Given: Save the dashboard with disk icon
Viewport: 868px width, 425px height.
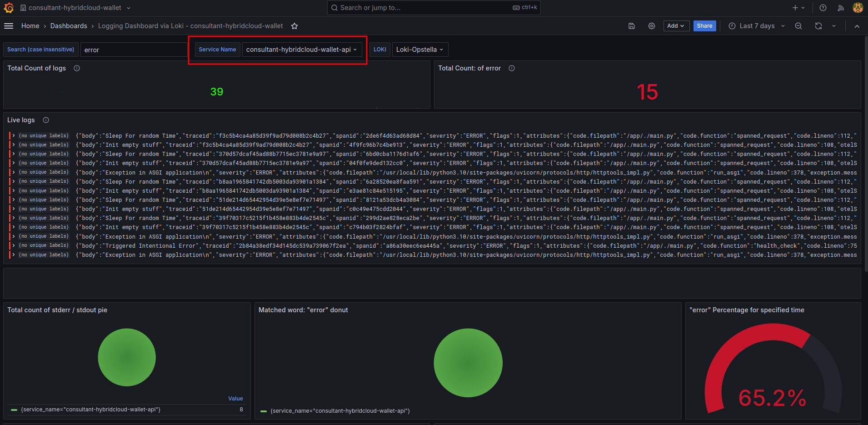Looking at the screenshot, I should [632, 26].
